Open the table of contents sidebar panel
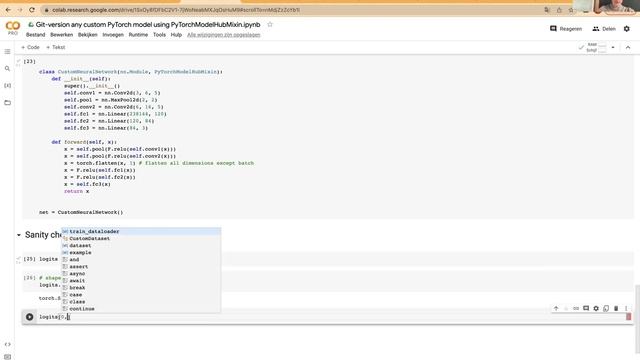 [7, 51]
